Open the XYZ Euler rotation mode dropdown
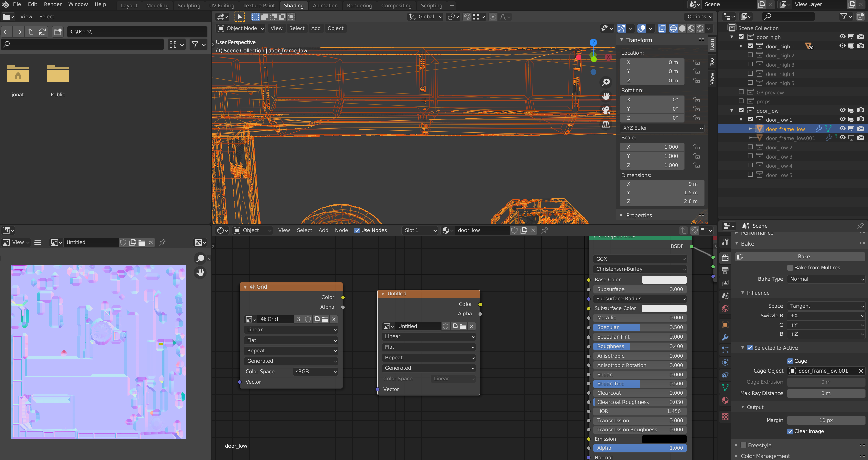This screenshot has height=460, width=868. [x=662, y=128]
